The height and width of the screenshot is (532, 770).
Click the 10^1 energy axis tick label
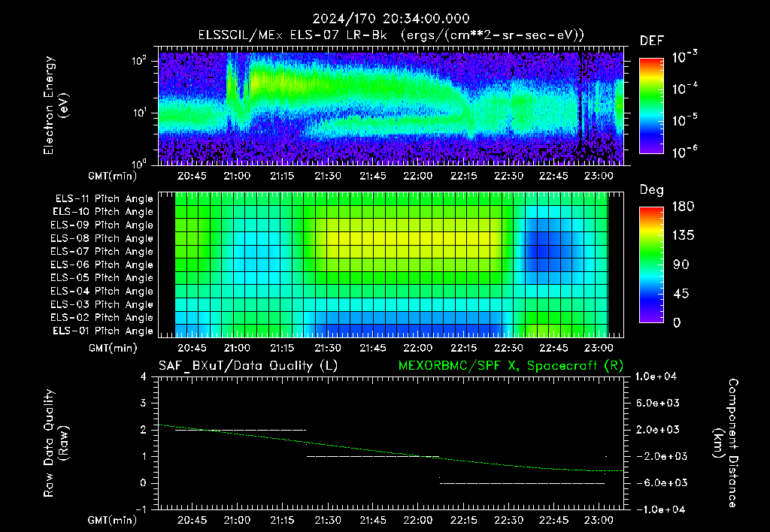click(139, 113)
